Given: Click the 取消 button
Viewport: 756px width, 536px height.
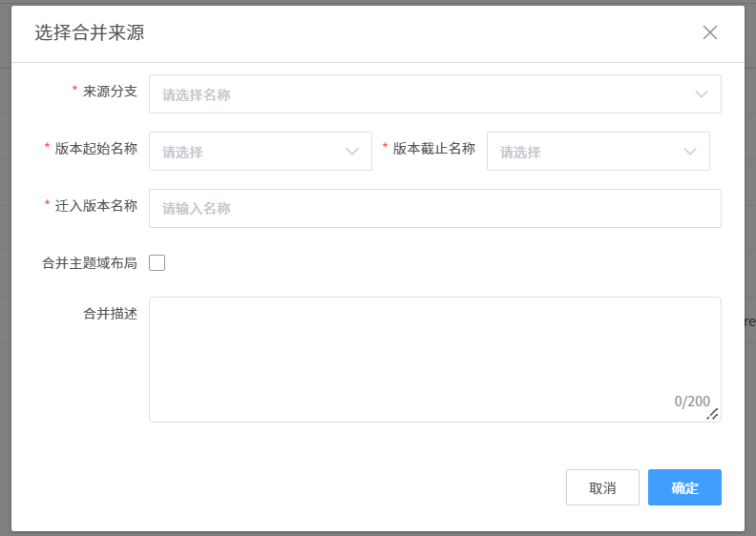Looking at the screenshot, I should coord(602,487).
